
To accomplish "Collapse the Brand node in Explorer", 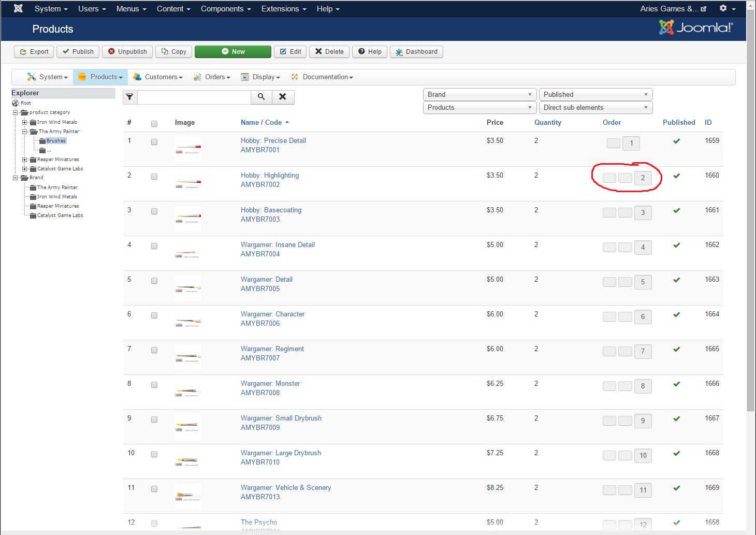I will point(16,178).
